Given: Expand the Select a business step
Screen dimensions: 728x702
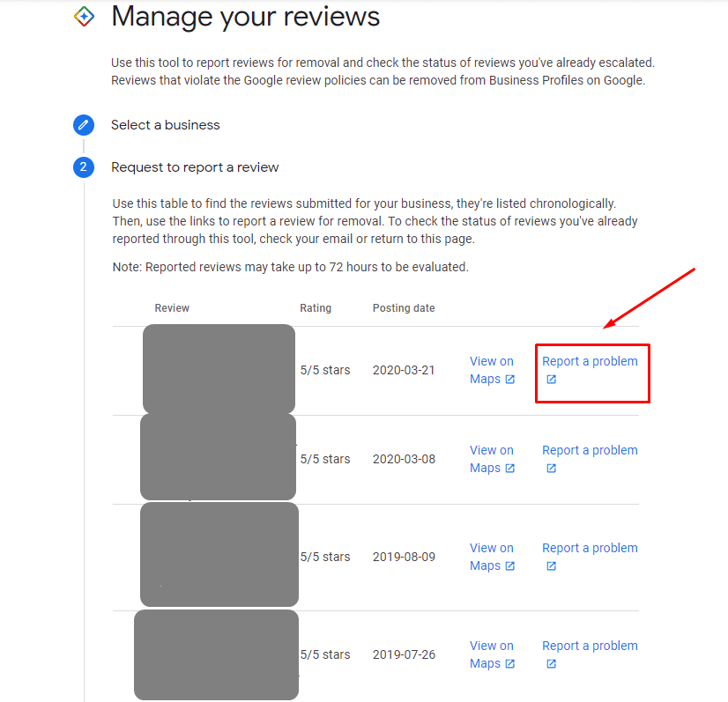Looking at the screenshot, I should [x=166, y=125].
